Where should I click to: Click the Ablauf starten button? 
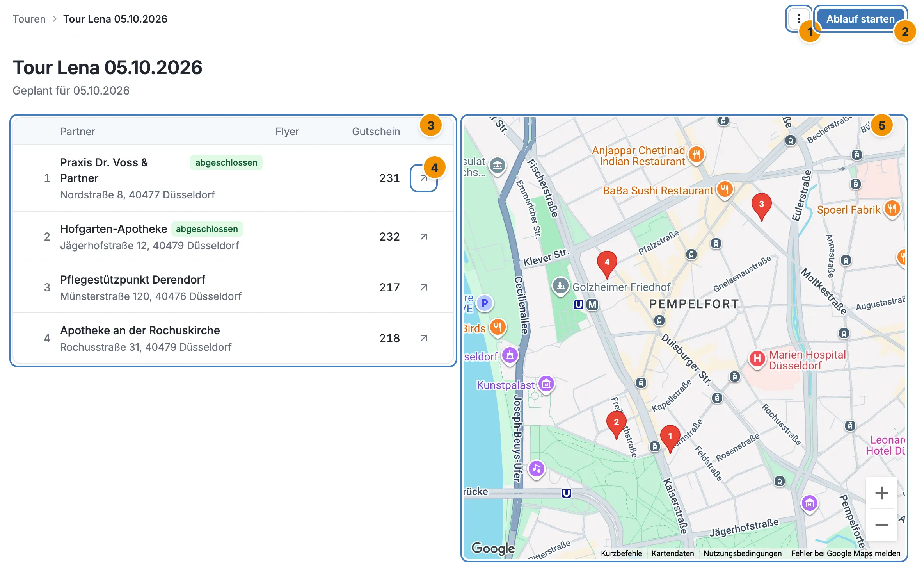[860, 19]
